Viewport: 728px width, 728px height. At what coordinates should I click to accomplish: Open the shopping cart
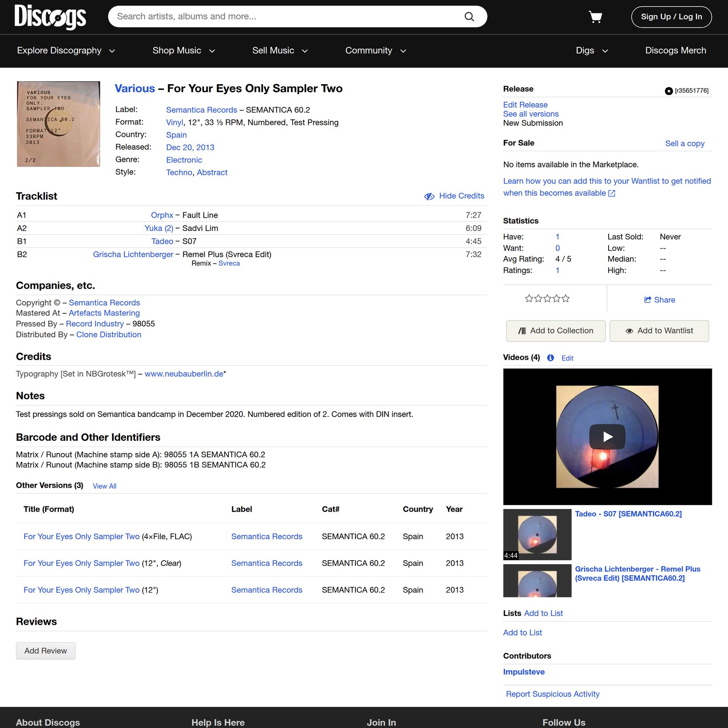click(595, 17)
